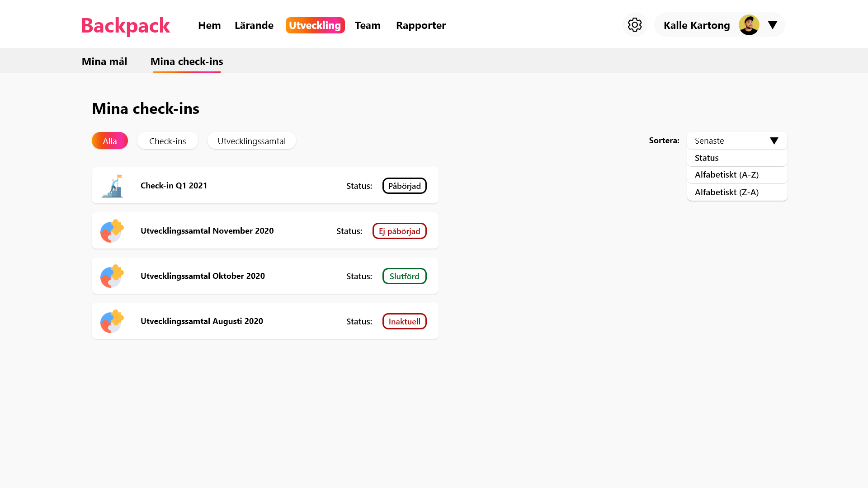Click the Påbörjad status badge
This screenshot has width=868, height=488.
tap(404, 186)
